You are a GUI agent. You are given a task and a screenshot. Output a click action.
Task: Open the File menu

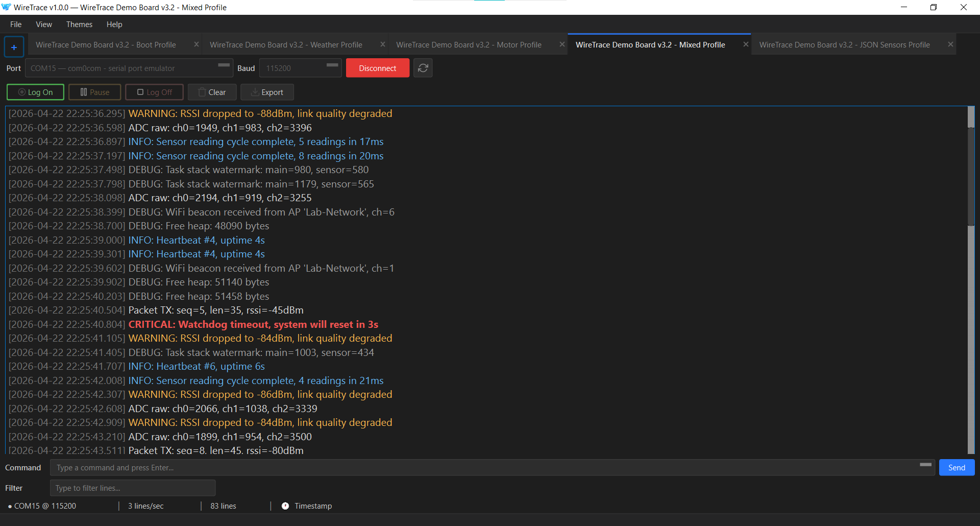[16, 24]
